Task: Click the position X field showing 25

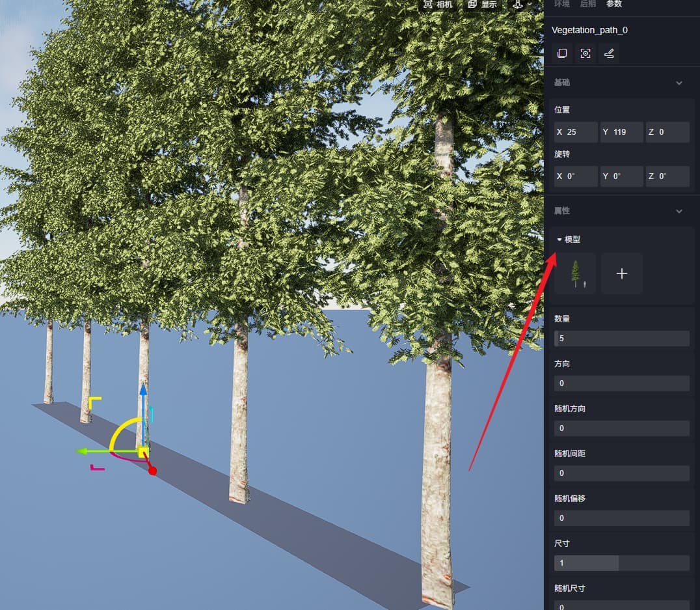Action: [576, 132]
